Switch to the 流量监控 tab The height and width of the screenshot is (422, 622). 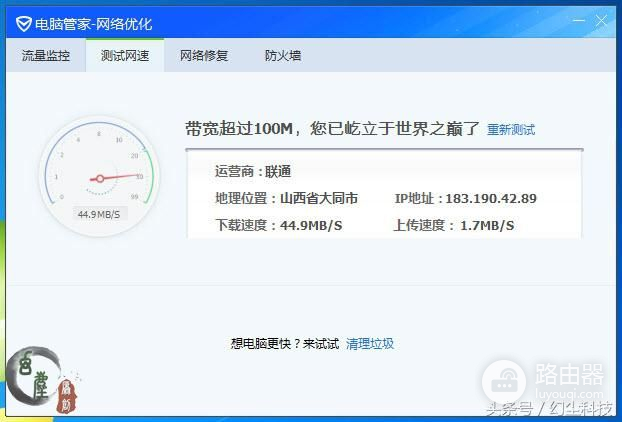(x=46, y=56)
